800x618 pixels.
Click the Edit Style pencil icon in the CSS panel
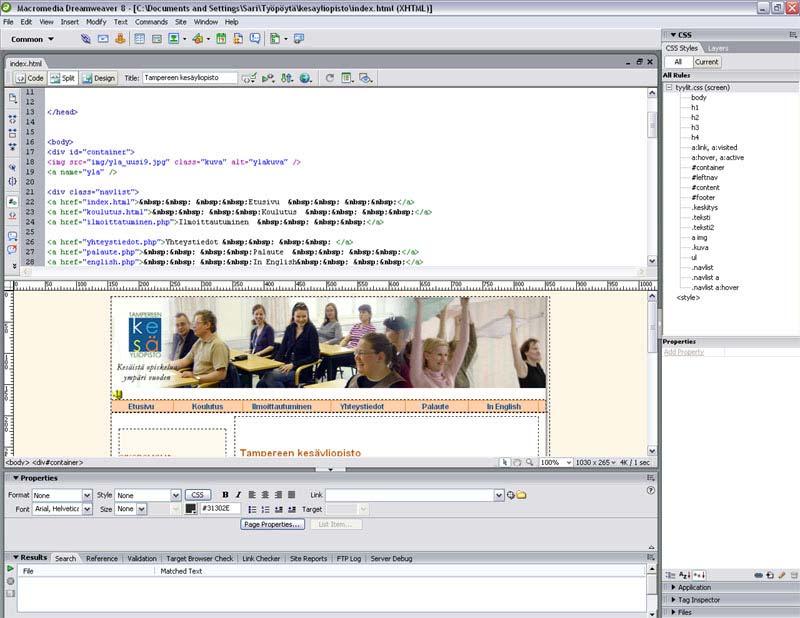tap(782, 575)
